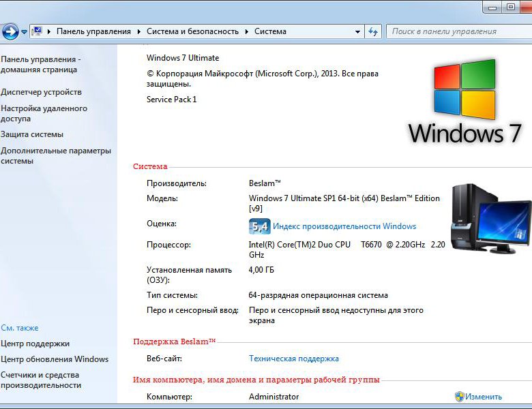Click the Windows 7 flag logo
The height and width of the screenshot is (409, 532).
(x=464, y=89)
